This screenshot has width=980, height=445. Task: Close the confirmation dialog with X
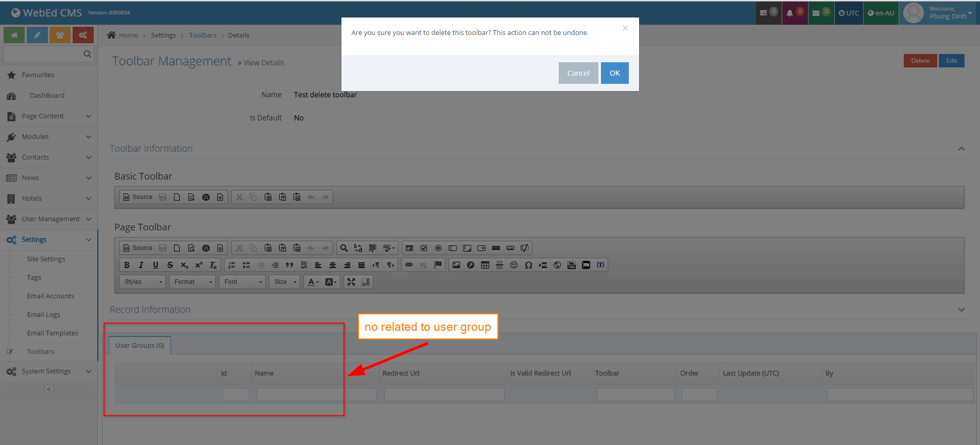tap(625, 28)
